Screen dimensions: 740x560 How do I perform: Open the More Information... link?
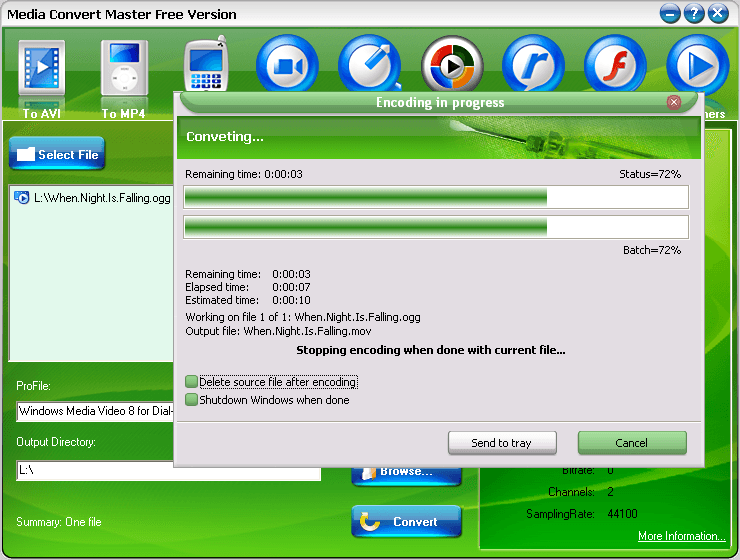[681, 536]
